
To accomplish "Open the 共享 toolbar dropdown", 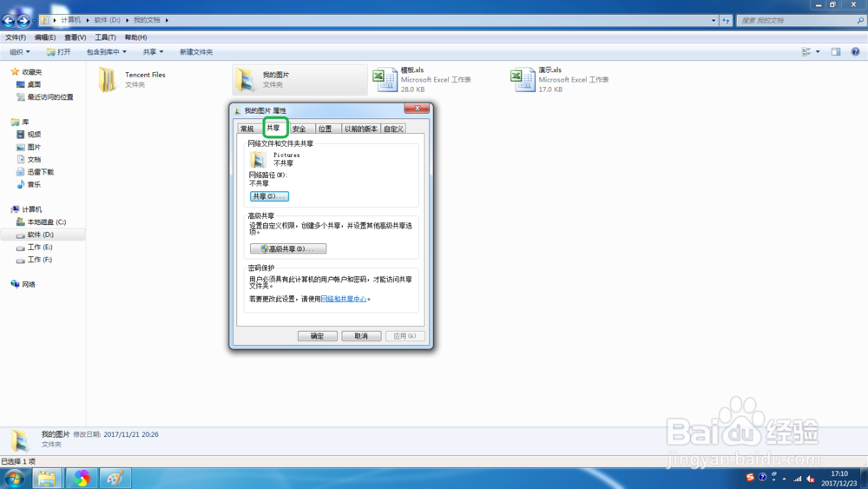I will 153,52.
